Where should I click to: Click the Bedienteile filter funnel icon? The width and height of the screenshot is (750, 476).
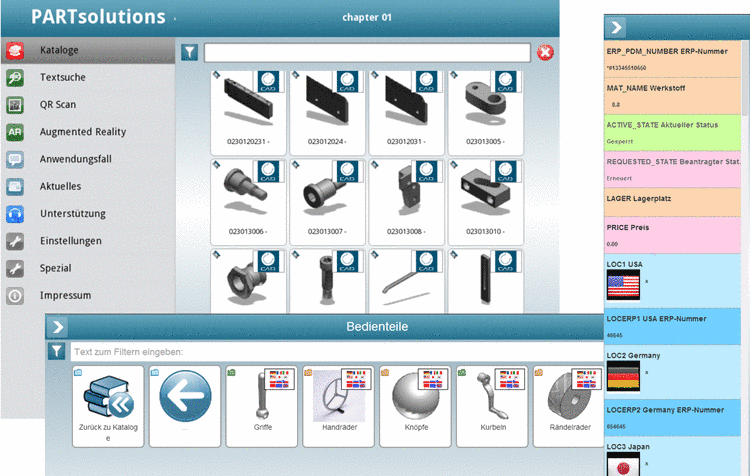tap(56, 352)
